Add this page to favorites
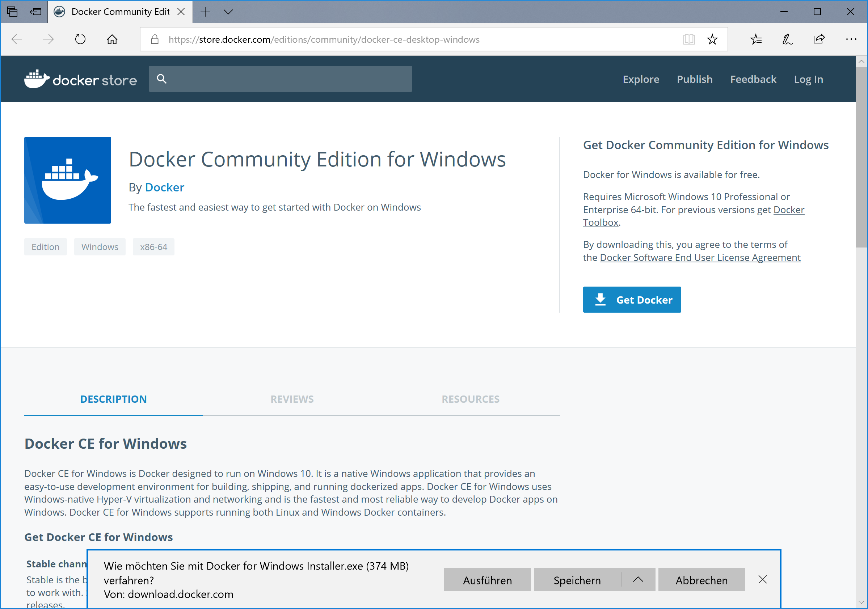The image size is (868, 609). point(712,39)
